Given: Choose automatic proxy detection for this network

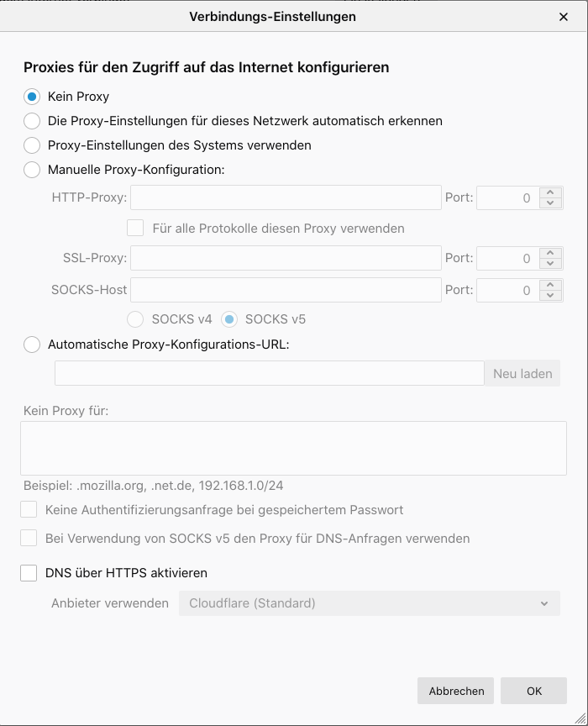Looking at the screenshot, I should (x=32, y=121).
